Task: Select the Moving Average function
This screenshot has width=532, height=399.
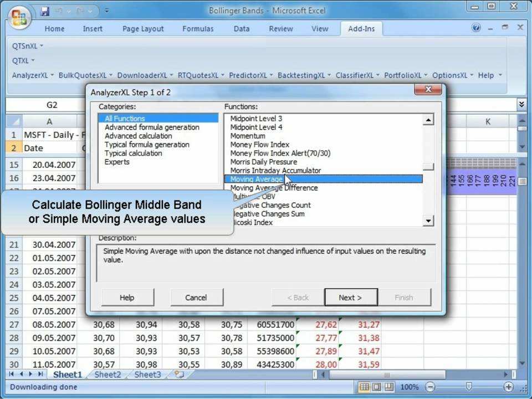Action: pyautogui.click(x=323, y=179)
